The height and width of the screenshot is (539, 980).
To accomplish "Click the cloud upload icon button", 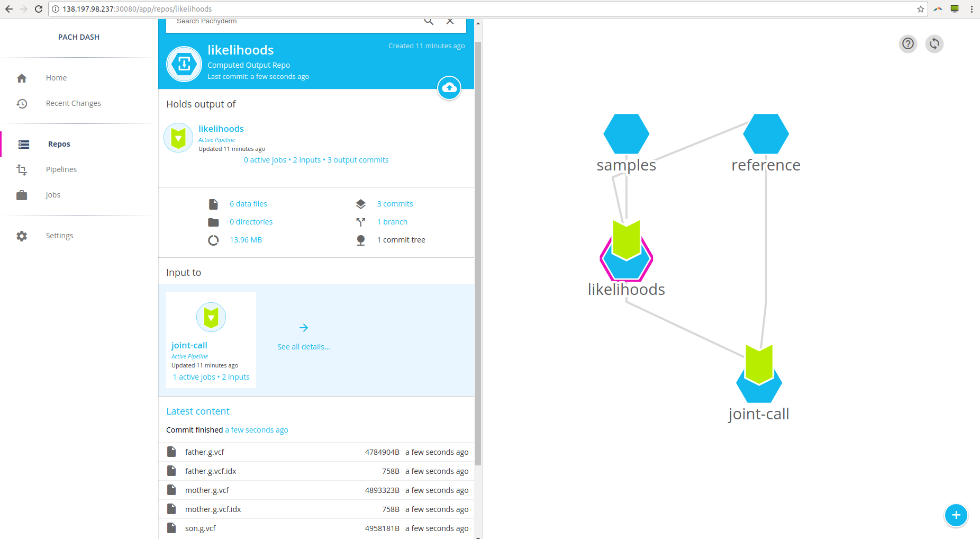I will 449,88.
